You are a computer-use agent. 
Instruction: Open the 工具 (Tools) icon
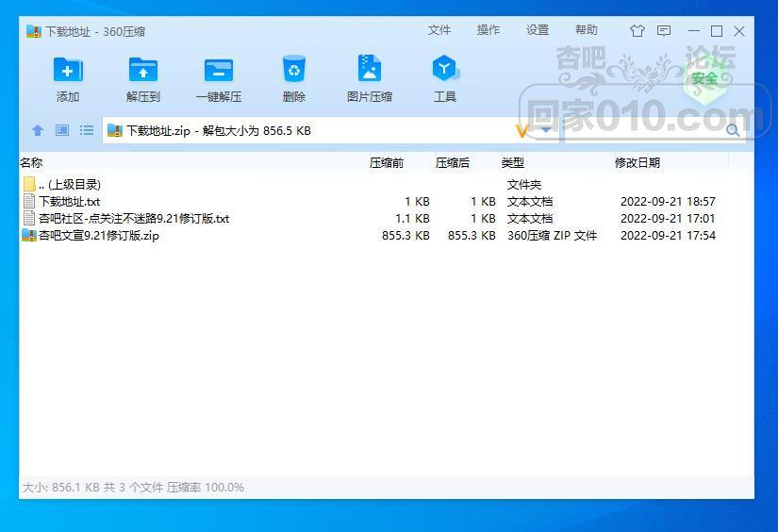[x=445, y=68]
